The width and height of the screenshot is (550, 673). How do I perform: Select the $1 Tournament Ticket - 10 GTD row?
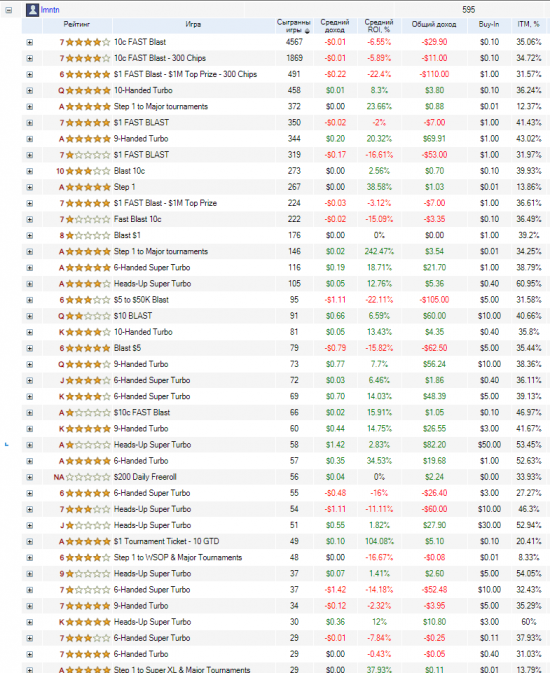pos(286,542)
